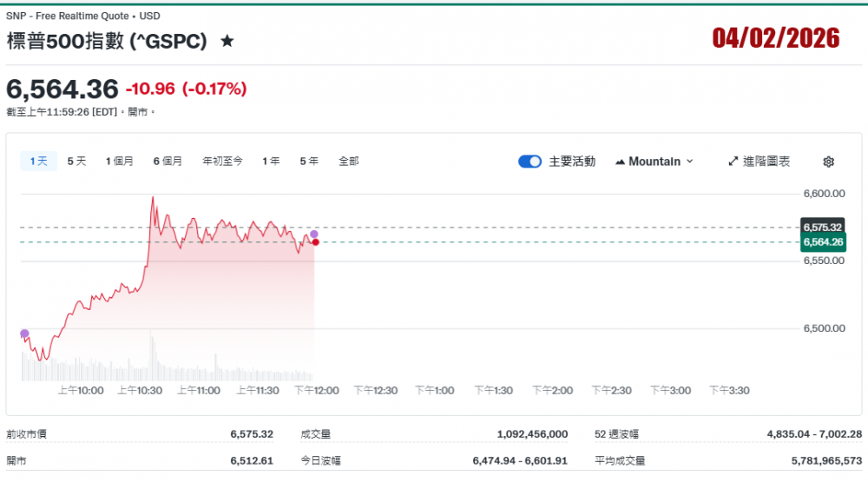Select the 5年 range tab
The image size is (868, 482).
(x=309, y=161)
